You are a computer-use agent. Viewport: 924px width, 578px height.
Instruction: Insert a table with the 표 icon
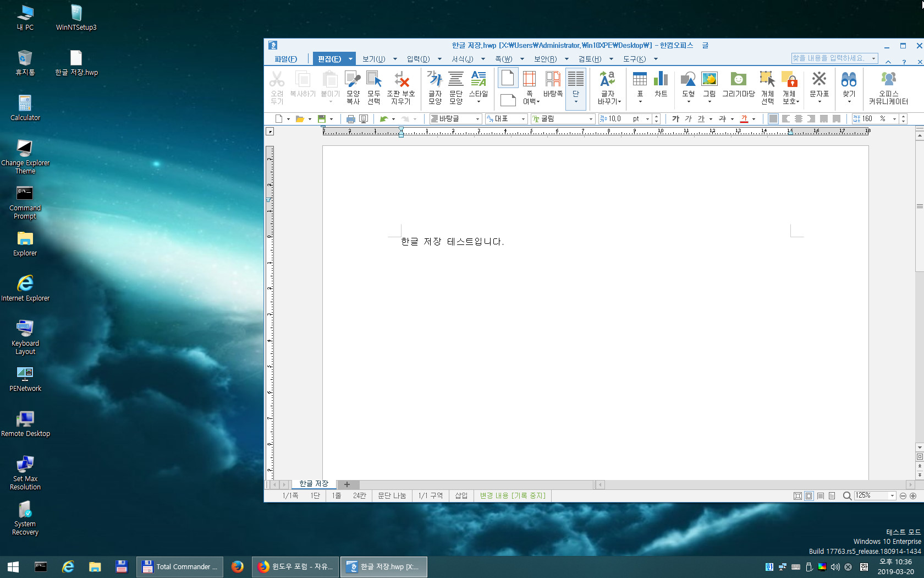[x=640, y=87]
